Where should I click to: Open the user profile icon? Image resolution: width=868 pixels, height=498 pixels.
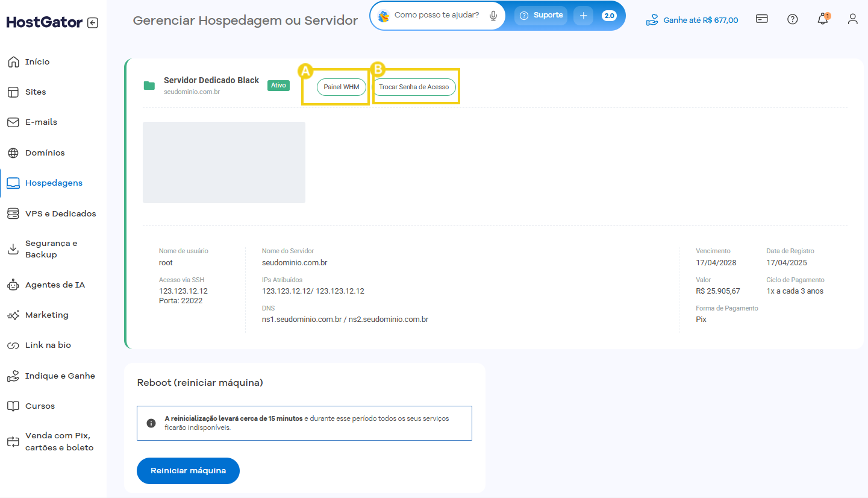[852, 19]
